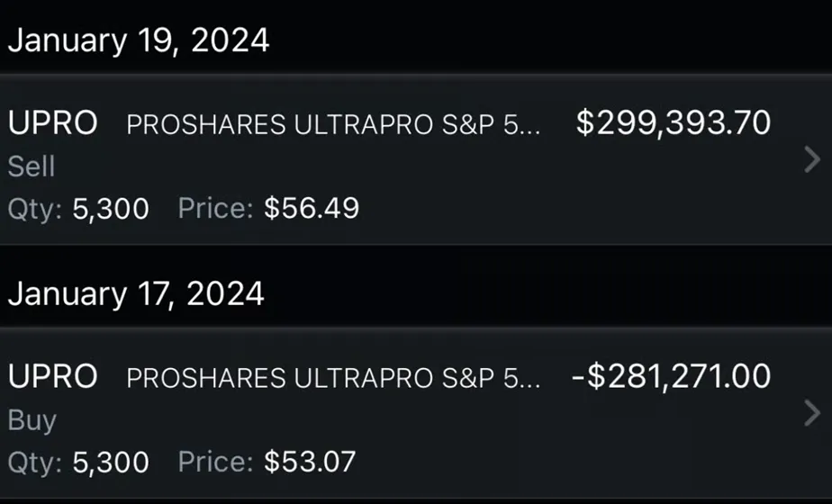Tap the Sell action label
Viewport: 832px width, 504px height.
click(x=32, y=166)
